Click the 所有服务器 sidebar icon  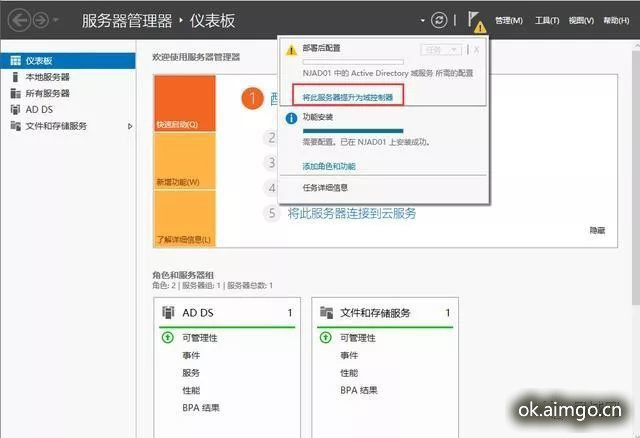pos(16,93)
